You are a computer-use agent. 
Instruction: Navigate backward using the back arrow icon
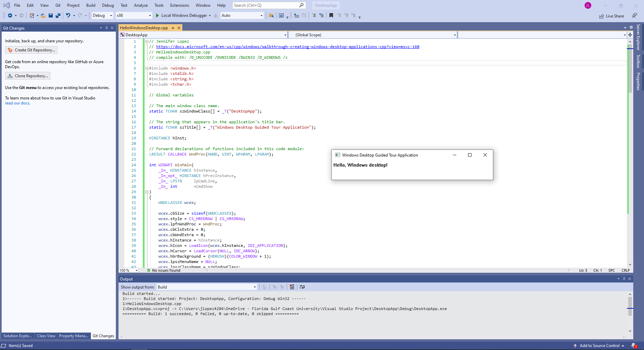pos(10,15)
